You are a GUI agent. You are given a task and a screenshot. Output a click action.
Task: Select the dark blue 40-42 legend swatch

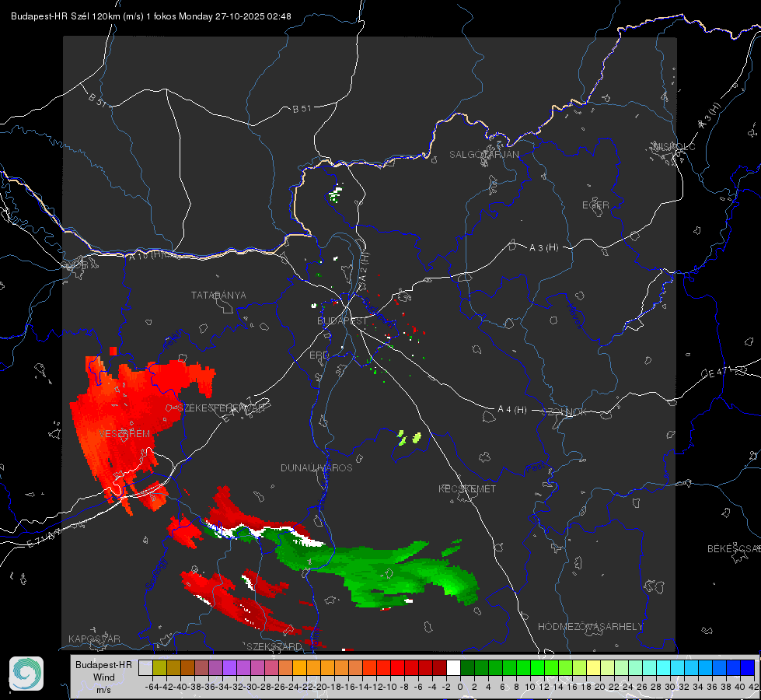click(x=748, y=667)
